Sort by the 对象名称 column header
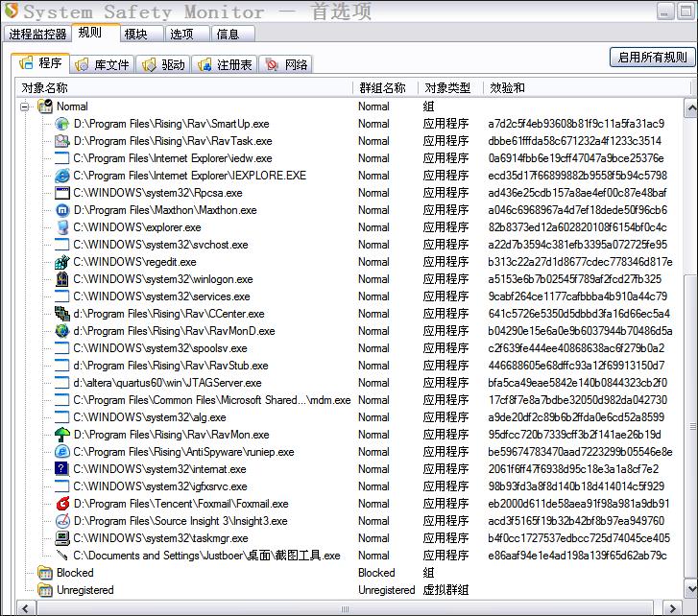 click(184, 88)
